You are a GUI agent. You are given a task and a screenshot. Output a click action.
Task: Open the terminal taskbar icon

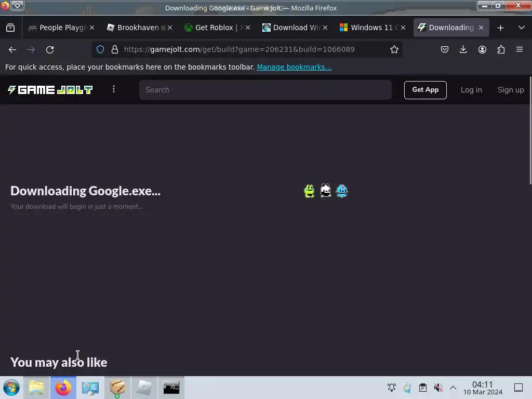pos(171,388)
